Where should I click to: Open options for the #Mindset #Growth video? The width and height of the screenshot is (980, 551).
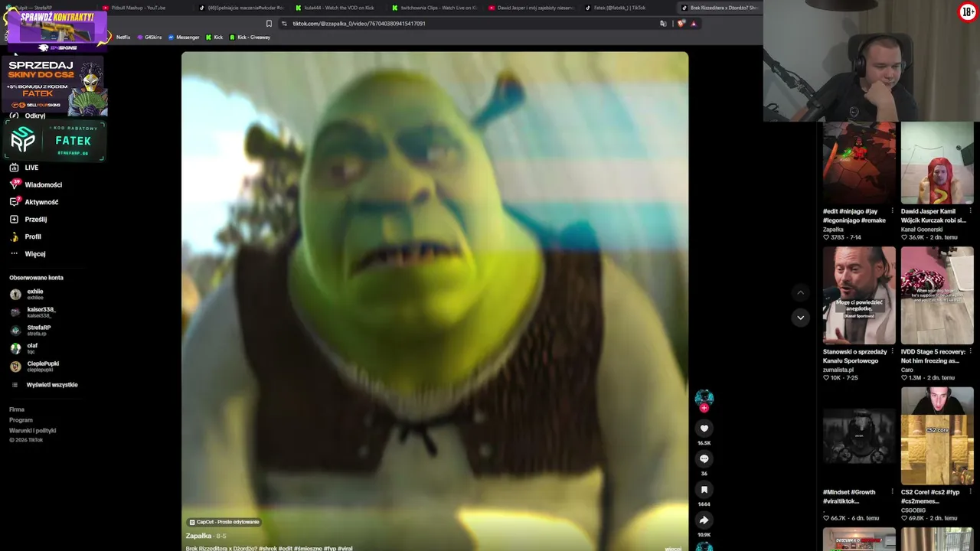pos(893,492)
